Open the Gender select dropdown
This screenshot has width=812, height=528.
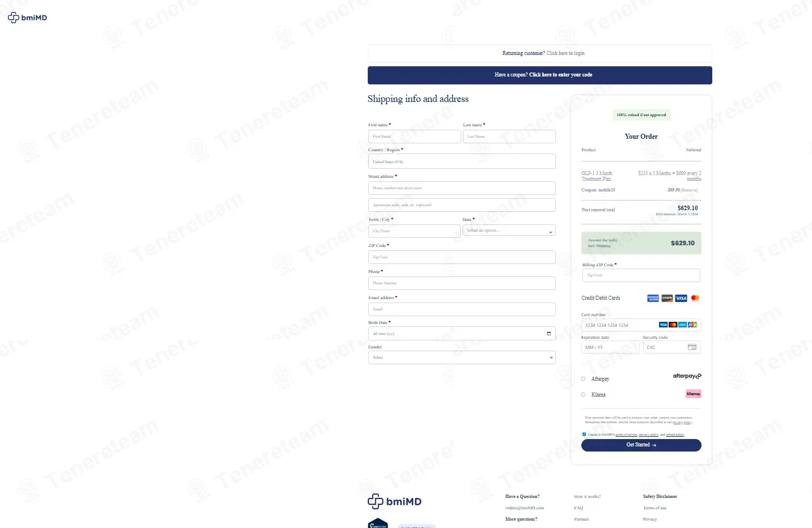coord(462,357)
